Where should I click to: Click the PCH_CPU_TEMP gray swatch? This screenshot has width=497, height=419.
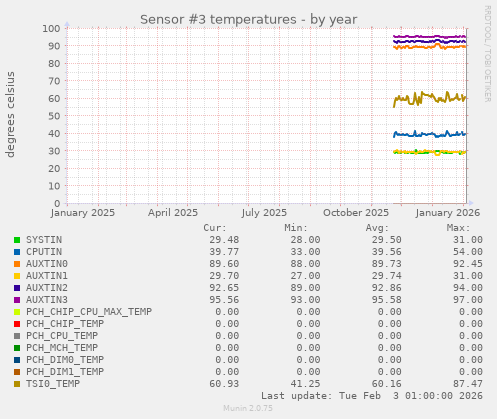[17, 336]
